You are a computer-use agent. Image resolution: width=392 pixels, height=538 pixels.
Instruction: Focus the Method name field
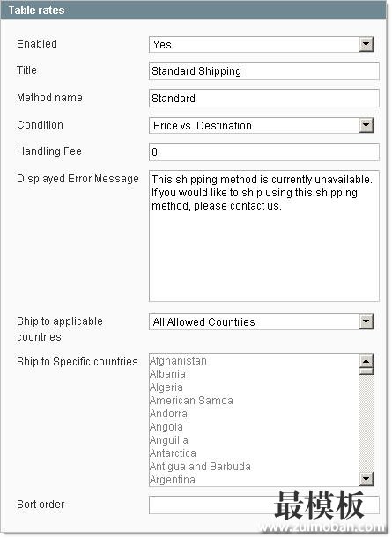pos(264,98)
